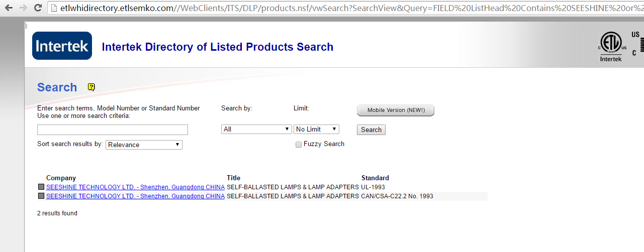Open SEESHINE TECHNOLOGY link for UL-1993
This screenshot has height=252, width=644.
pyautogui.click(x=135, y=187)
